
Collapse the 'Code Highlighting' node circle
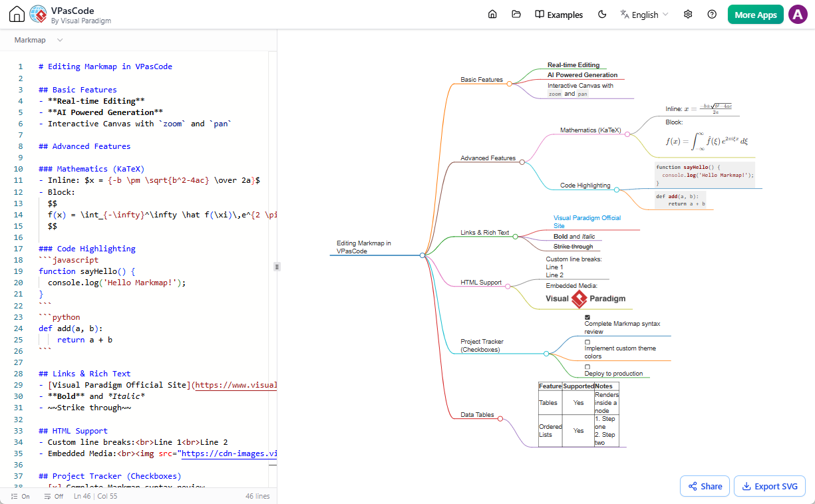(x=616, y=189)
